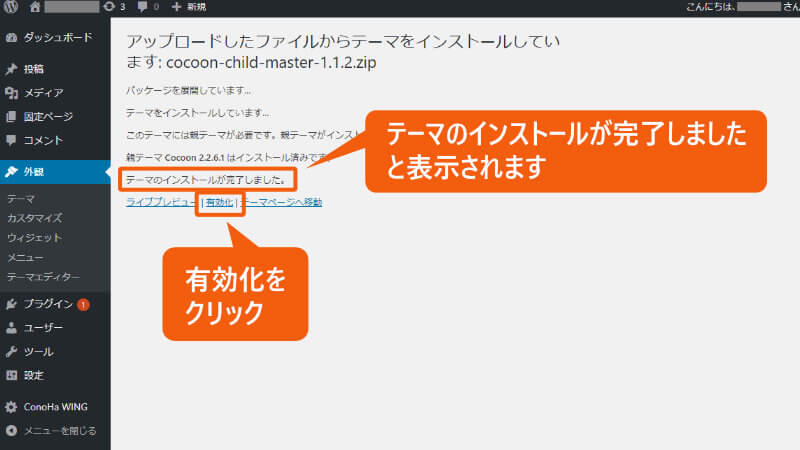Click こんにちは account greeting in admin bar
Screen dimensions: 800x450
click(x=742, y=7)
